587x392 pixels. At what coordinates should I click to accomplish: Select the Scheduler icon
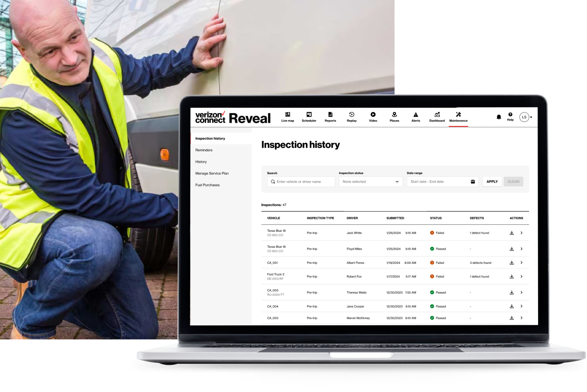coord(309,117)
